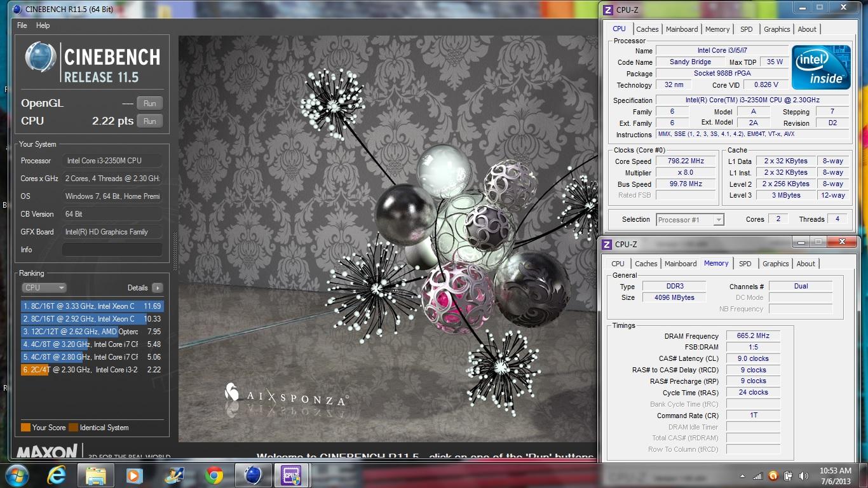Click the Level 3 cache value 3 MBytes
Viewport: 868px width, 488px height.
tap(786, 196)
